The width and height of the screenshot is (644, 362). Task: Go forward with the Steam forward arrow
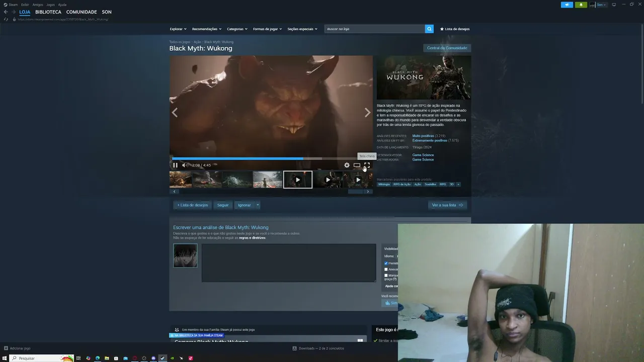(x=14, y=12)
